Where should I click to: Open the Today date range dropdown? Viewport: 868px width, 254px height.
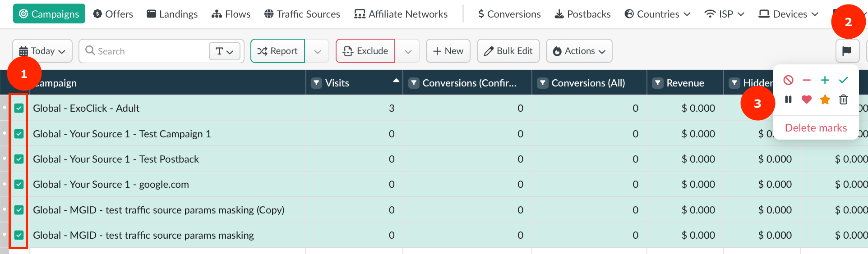[x=42, y=51]
